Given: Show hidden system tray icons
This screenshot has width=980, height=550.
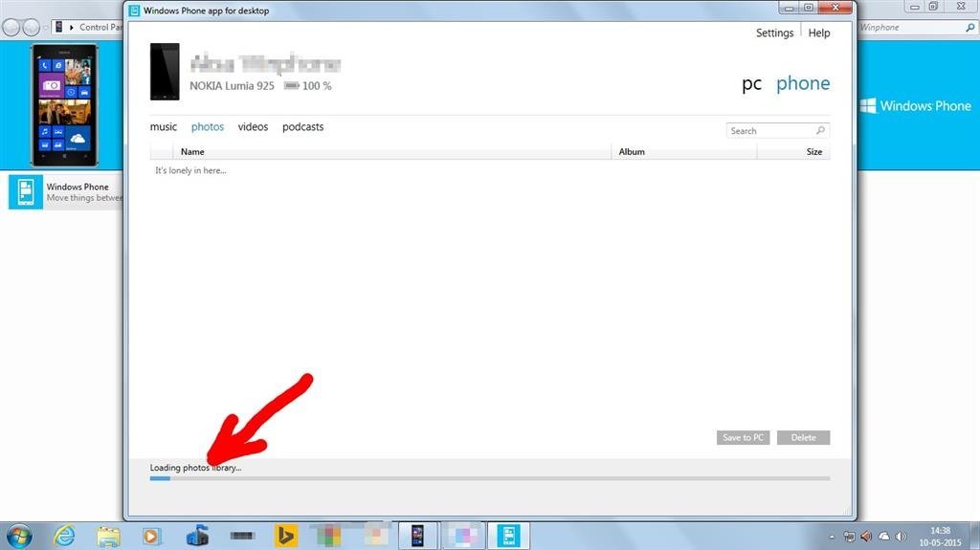Looking at the screenshot, I should pos(832,537).
